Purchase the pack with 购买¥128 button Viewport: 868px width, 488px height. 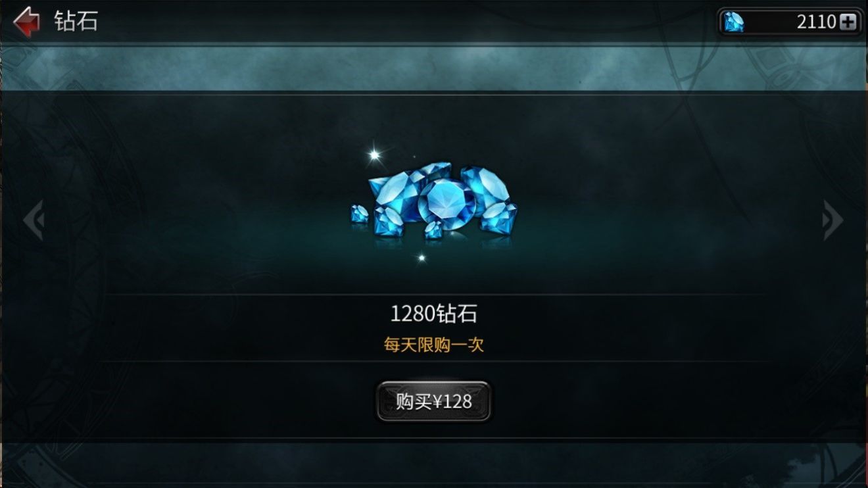point(433,401)
